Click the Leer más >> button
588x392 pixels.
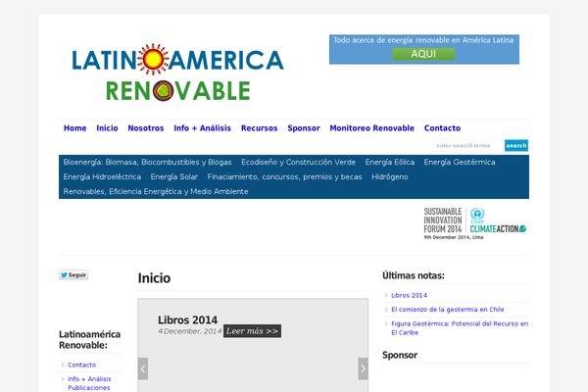(253, 331)
